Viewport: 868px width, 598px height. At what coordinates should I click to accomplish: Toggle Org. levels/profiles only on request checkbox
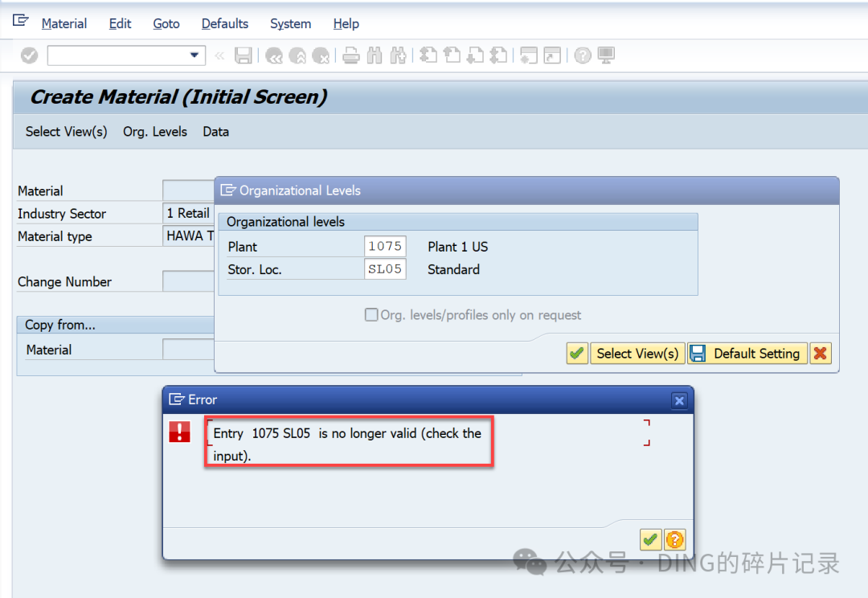[x=371, y=314]
